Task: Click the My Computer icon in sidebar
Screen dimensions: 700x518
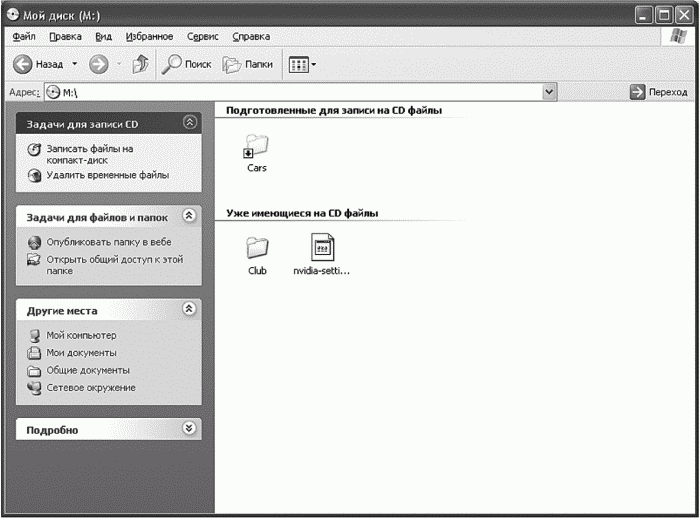Action: pyautogui.click(x=34, y=336)
